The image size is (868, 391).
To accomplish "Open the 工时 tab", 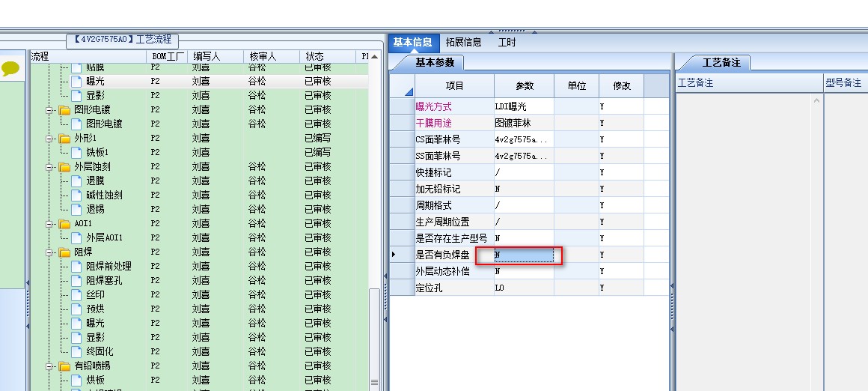I will click(x=507, y=42).
